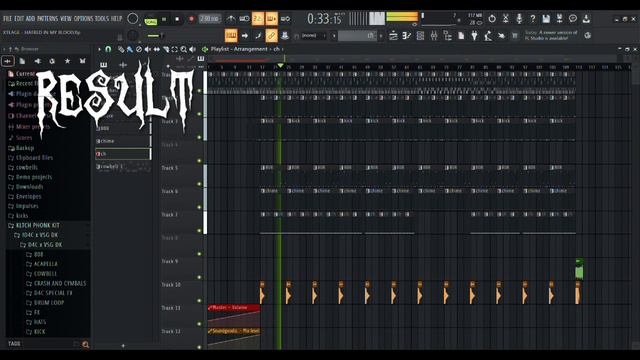Click the green playhead marker on the timeline
The image size is (640, 360).
(x=280, y=66)
